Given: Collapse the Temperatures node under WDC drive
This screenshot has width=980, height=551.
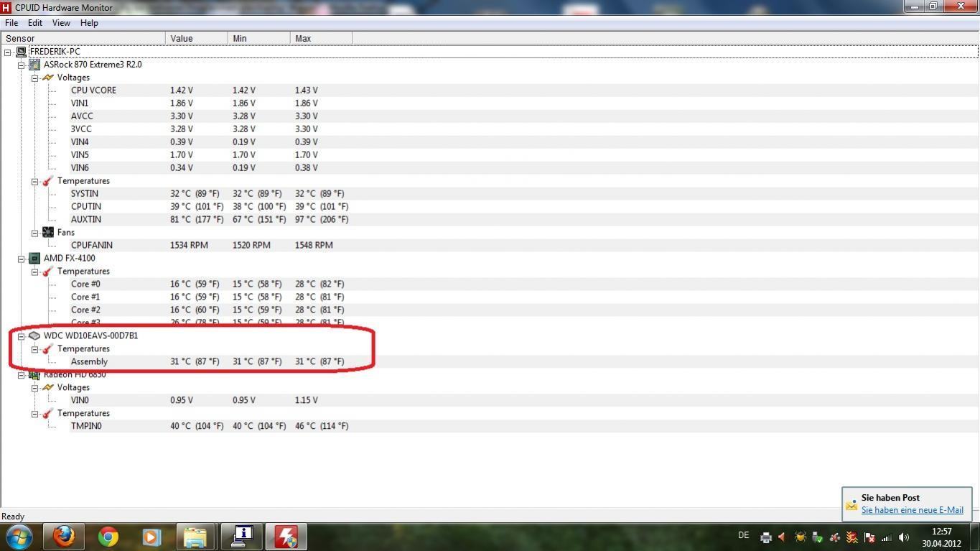Looking at the screenshot, I should click(34, 349).
